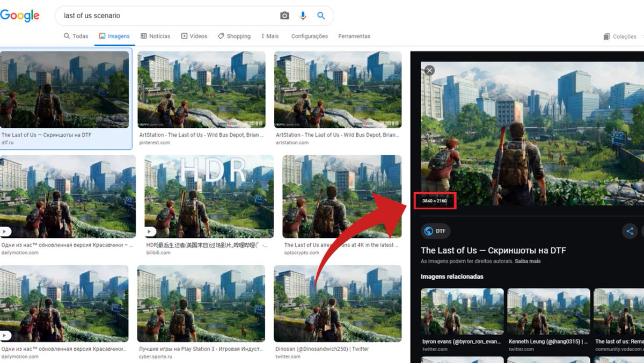Click 'byron evans (@byron_ron_evan...' caption
The height and width of the screenshot is (363, 644).
[462, 342]
